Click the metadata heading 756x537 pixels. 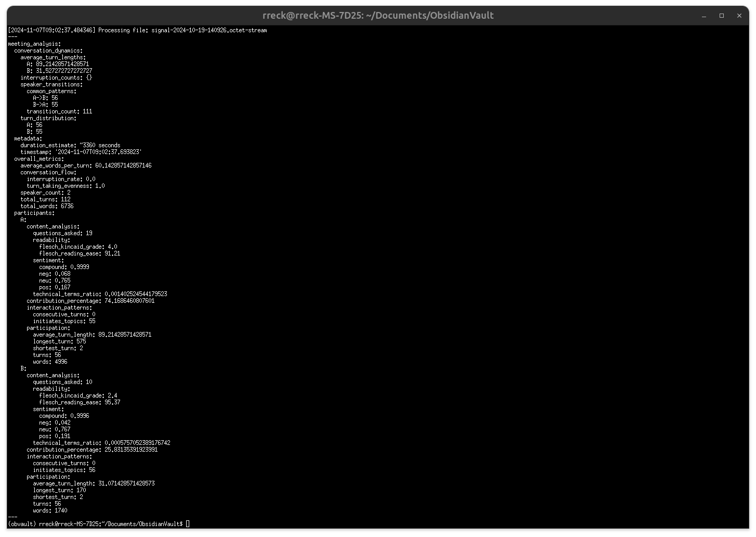[28, 138]
